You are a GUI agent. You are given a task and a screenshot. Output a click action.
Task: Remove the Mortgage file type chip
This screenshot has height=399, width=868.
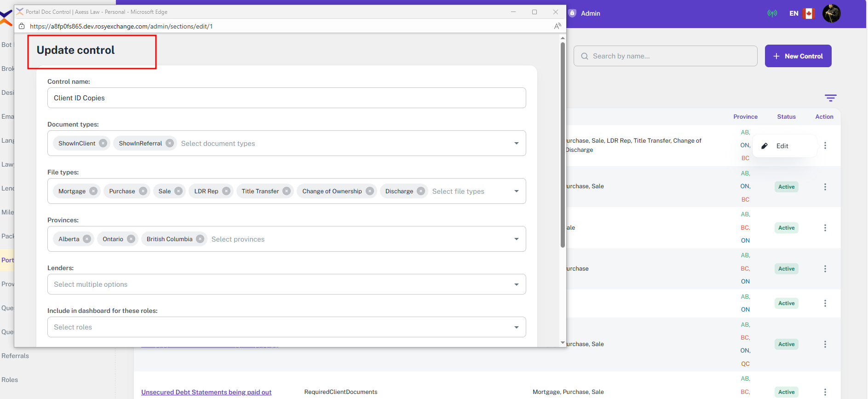tap(93, 191)
